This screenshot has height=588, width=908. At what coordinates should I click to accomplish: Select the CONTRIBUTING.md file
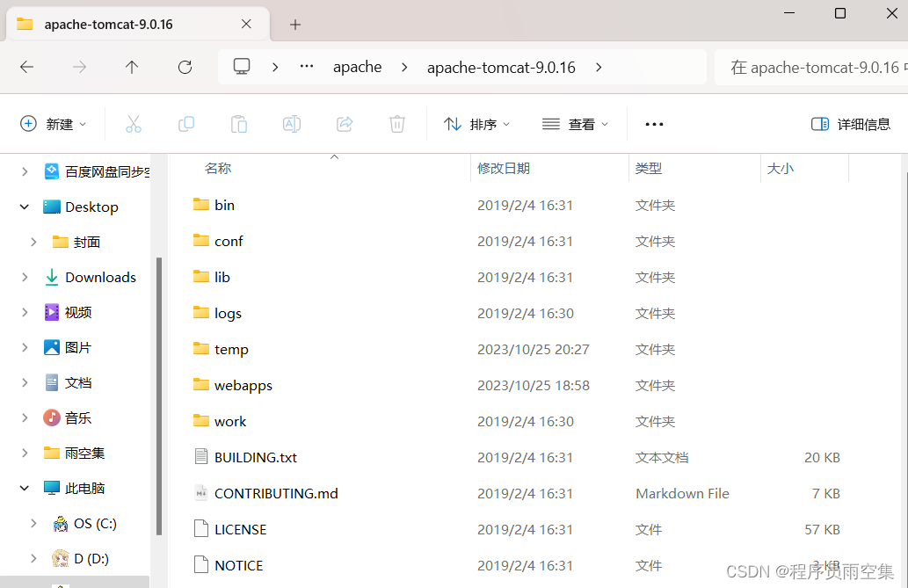(x=276, y=494)
